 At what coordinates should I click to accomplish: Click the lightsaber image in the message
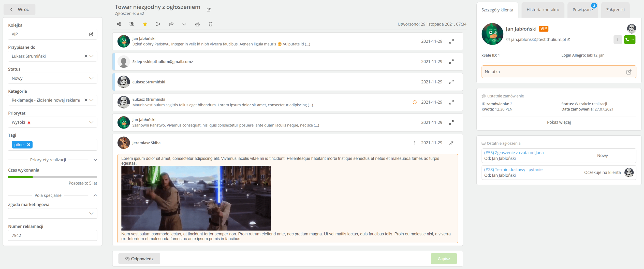click(x=196, y=198)
